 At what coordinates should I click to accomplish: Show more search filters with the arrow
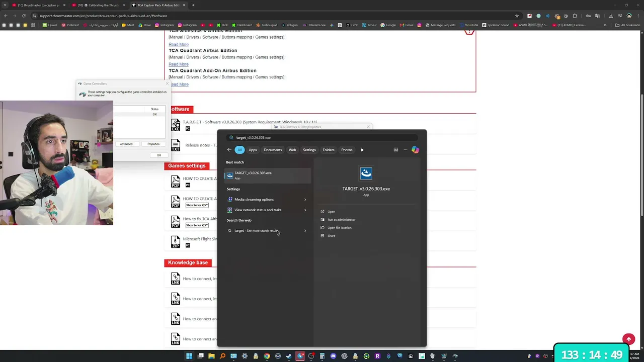(362, 150)
